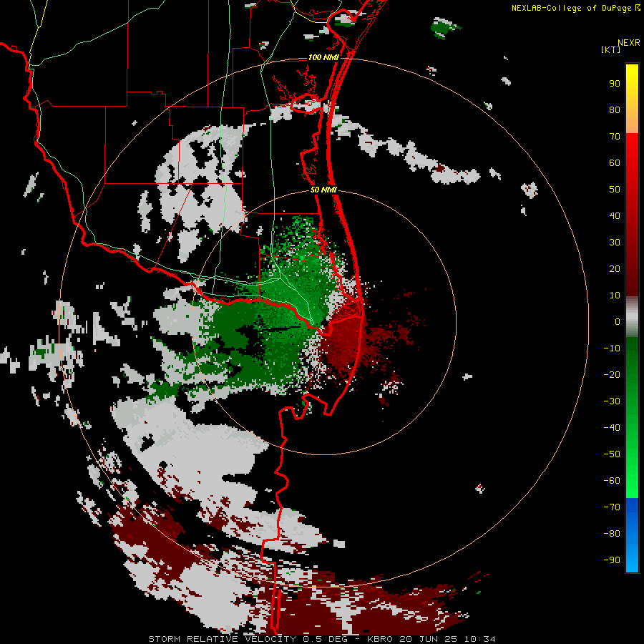Click the positive 50 tick label on scale
This screenshot has width=644, height=644.
pos(615,190)
